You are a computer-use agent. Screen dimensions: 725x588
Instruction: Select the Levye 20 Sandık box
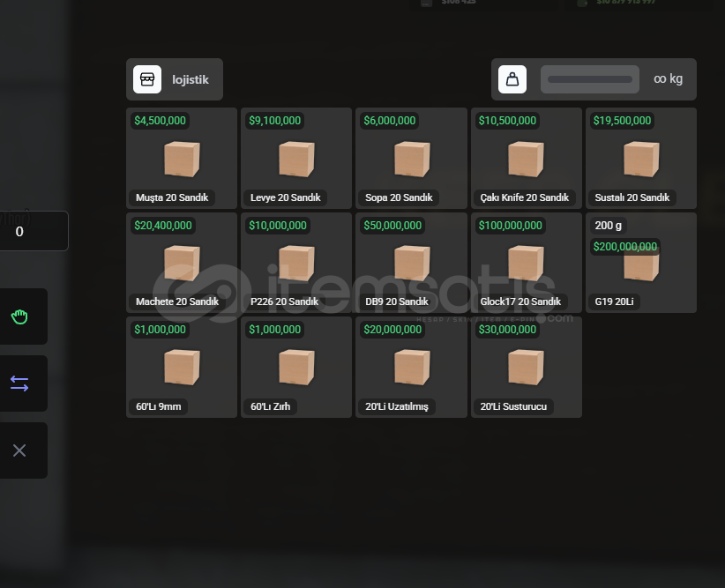[296, 159]
